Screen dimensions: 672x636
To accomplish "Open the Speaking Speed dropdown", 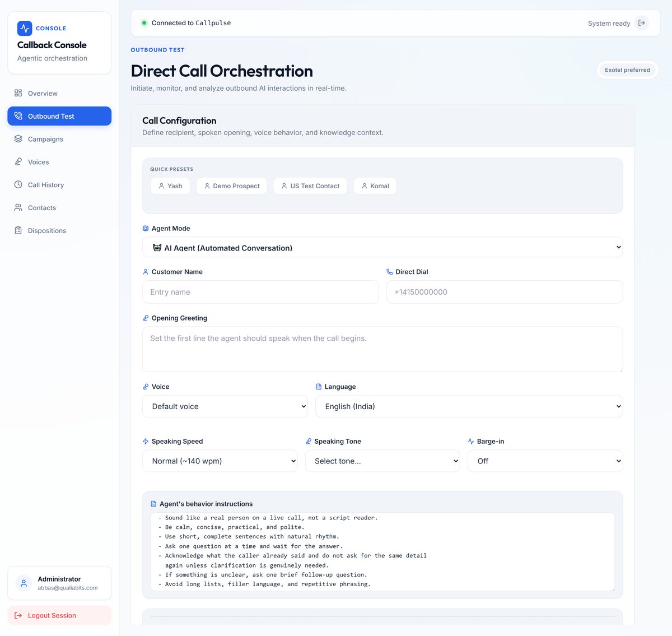I will 220,461.
